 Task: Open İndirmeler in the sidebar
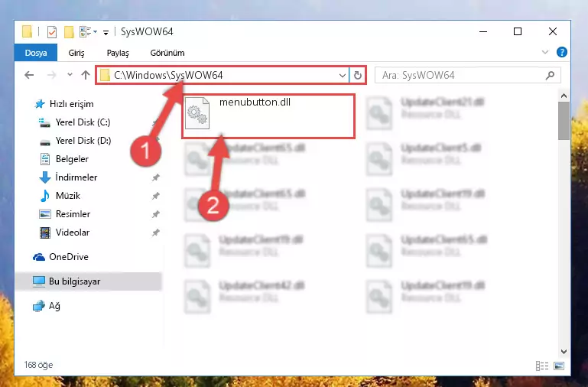click(x=68, y=177)
